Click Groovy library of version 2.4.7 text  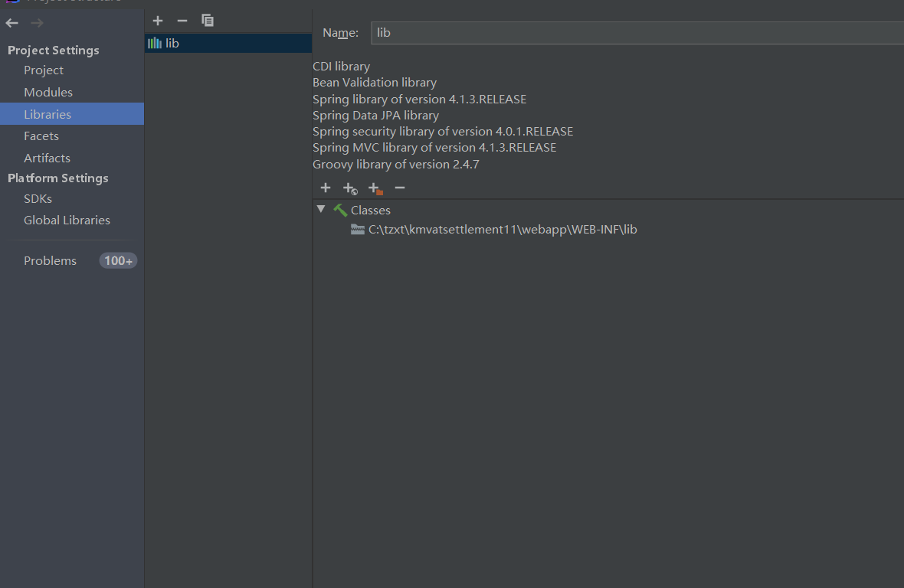tap(395, 164)
